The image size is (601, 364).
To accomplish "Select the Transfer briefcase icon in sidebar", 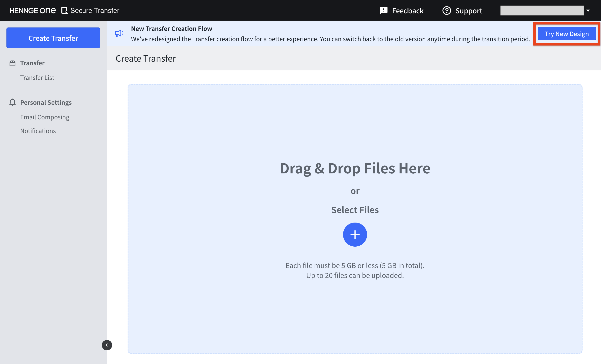I will pyautogui.click(x=12, y=63).
